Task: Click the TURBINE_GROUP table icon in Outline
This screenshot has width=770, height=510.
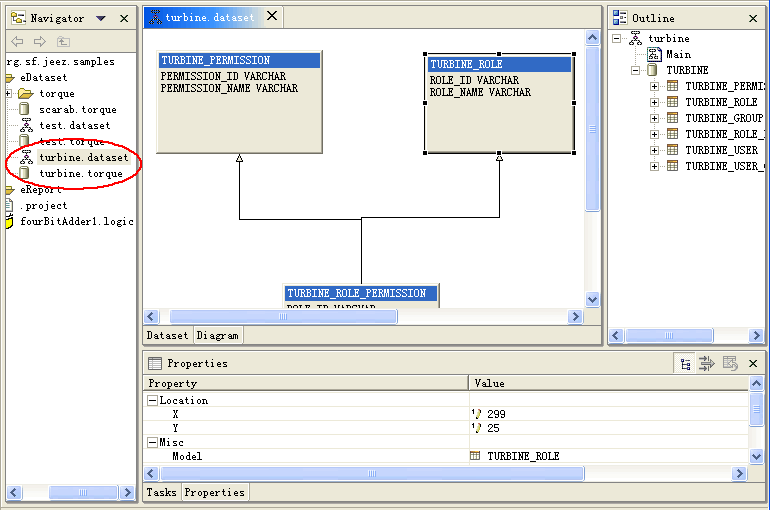Action: click(672, 118)
